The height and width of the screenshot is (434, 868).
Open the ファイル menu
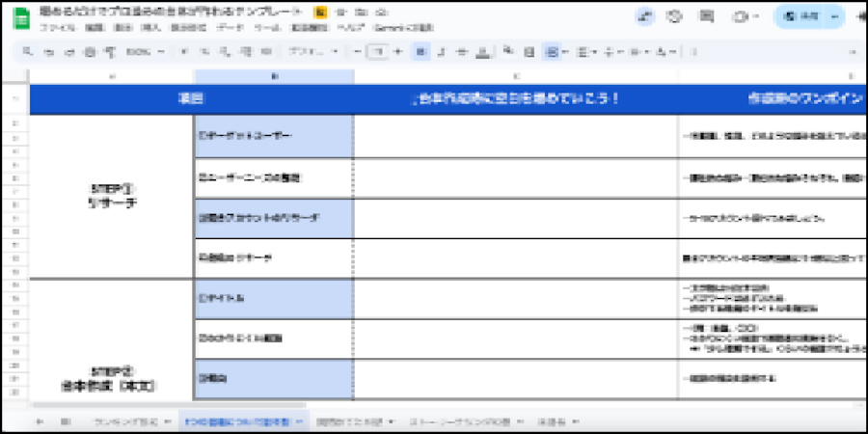pyautogui.click(x=57, y=28)
